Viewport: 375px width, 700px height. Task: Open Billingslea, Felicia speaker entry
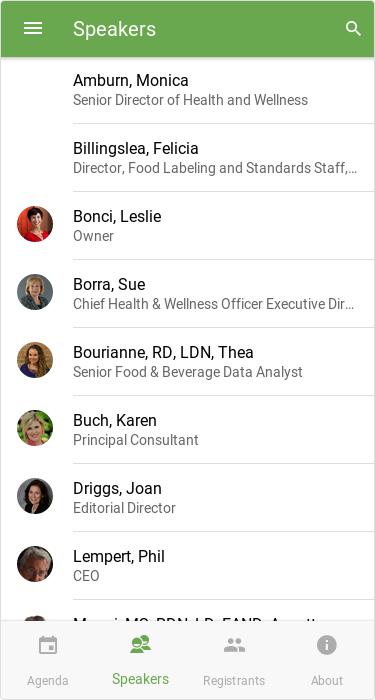(x=188, y=158)
